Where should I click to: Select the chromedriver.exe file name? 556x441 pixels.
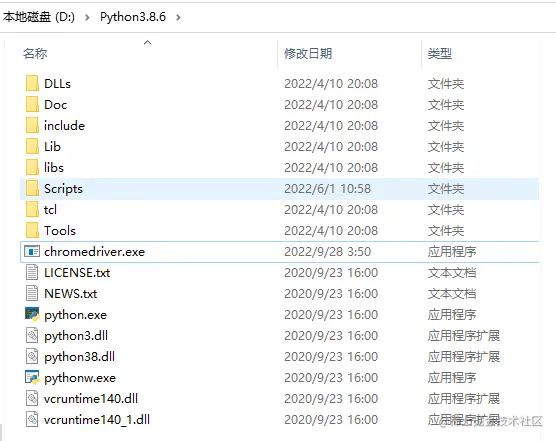94,252
